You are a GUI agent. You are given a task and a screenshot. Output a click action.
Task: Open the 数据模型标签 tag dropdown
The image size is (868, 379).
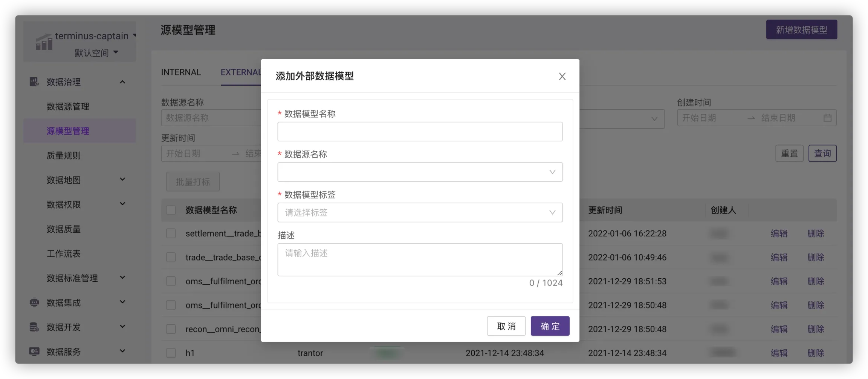420,213
